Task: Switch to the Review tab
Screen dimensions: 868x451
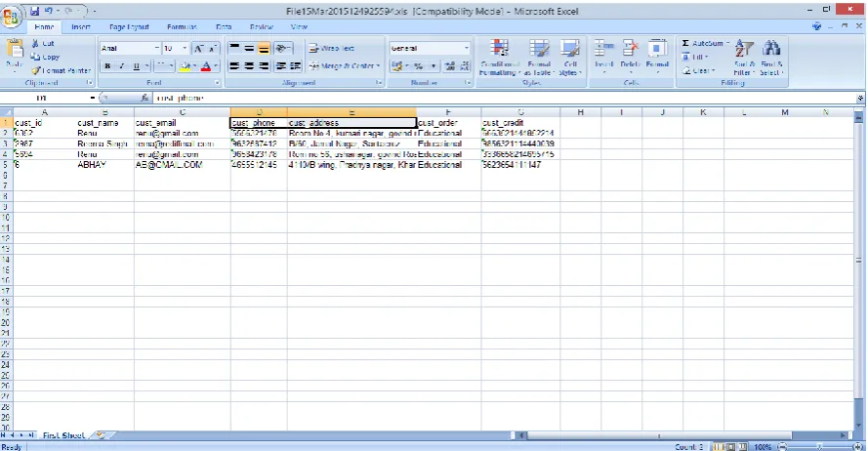Action: (x=262, y=26)
